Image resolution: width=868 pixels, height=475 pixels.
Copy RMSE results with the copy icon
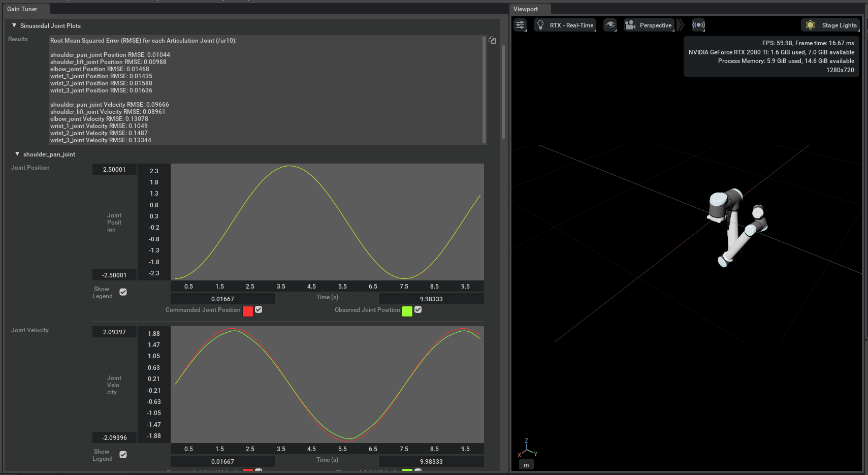[x=492, y=40]
